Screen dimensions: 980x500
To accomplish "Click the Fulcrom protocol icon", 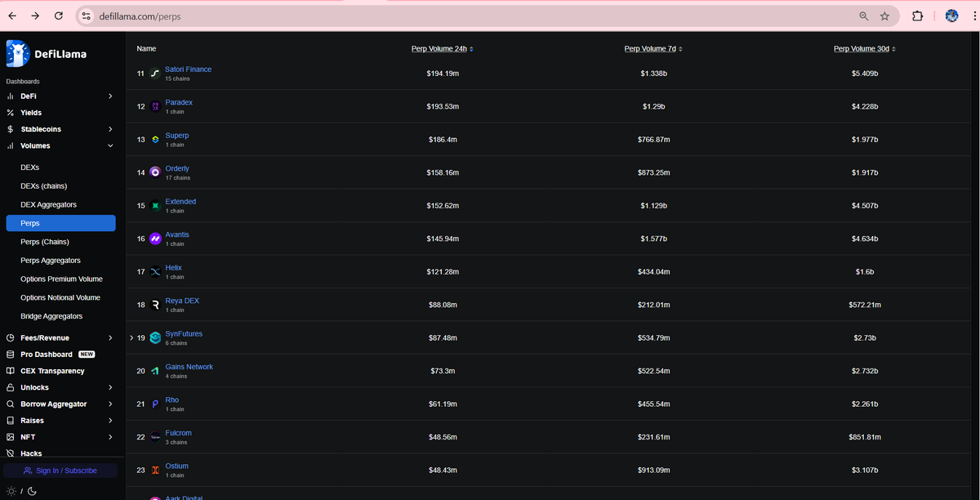I will click(155, 438).
